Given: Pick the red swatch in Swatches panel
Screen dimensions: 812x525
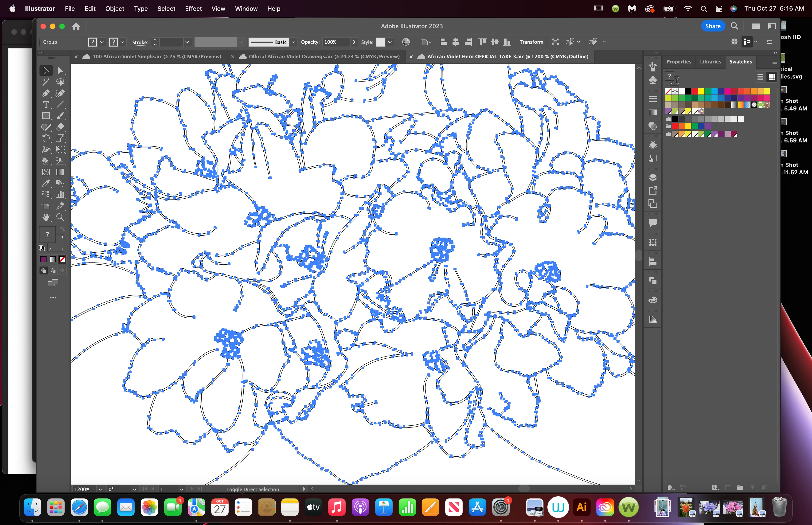Looking at the screenshot, I should [x=695, y=91].
